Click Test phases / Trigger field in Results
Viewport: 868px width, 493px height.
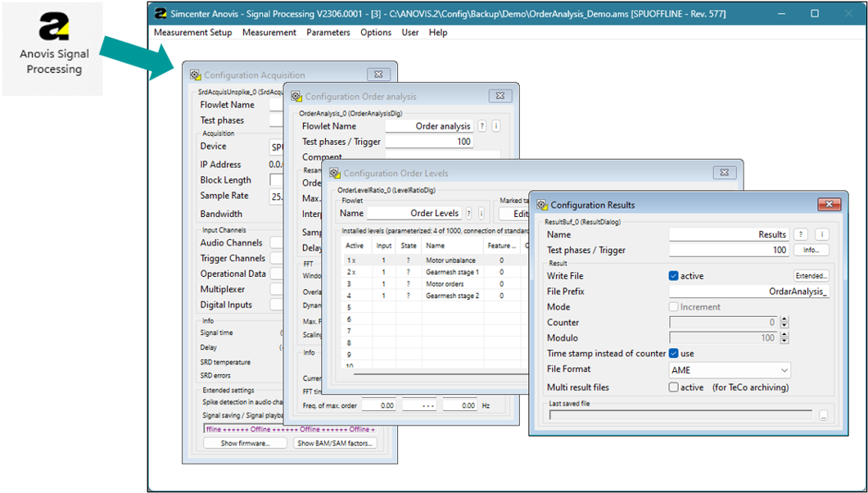pos(729,250)
